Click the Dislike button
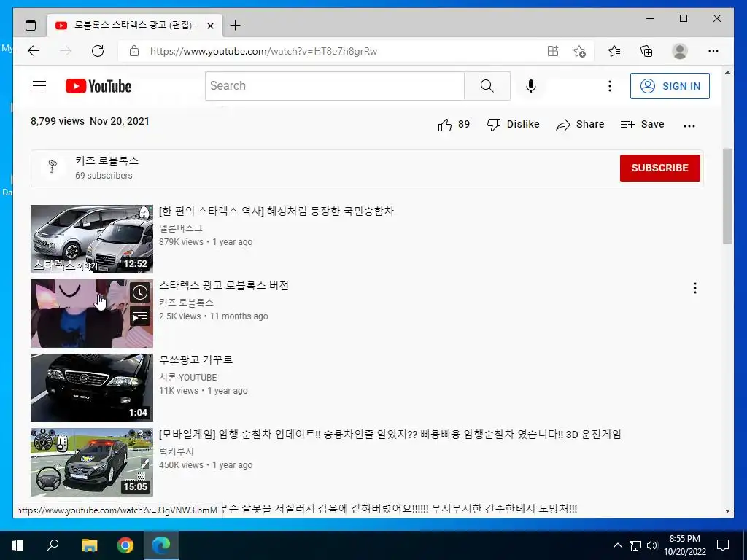Screen dimensions: 747x560 [x=513, y=124]
